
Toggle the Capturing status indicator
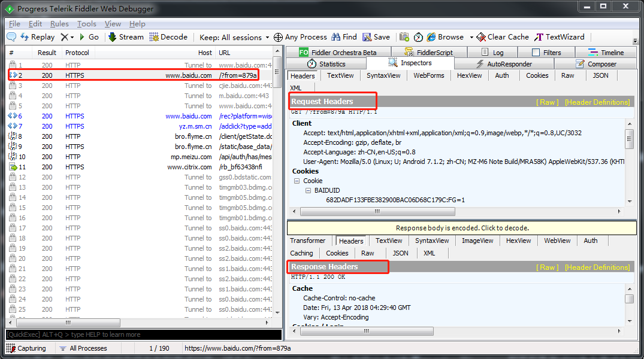26,348
